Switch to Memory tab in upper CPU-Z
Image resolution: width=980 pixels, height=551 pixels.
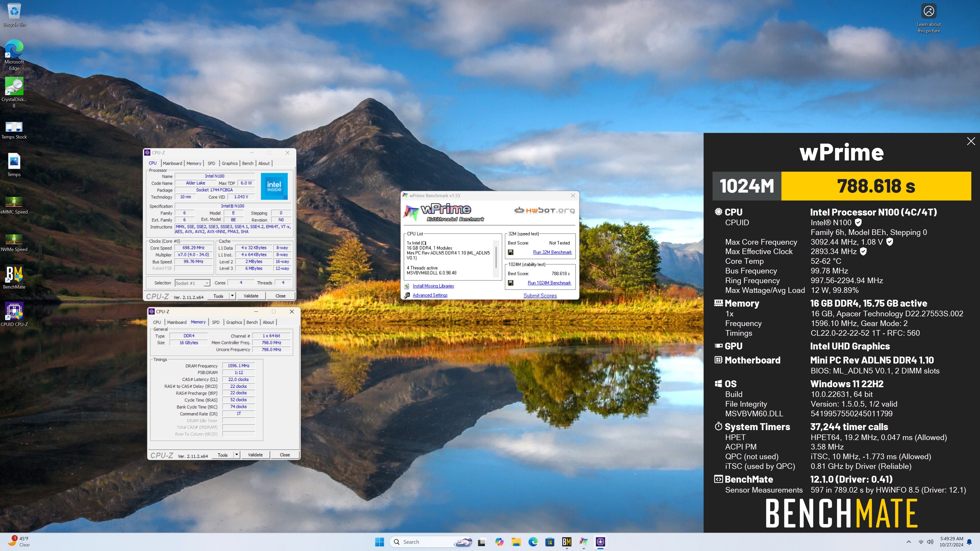(194, 164)
